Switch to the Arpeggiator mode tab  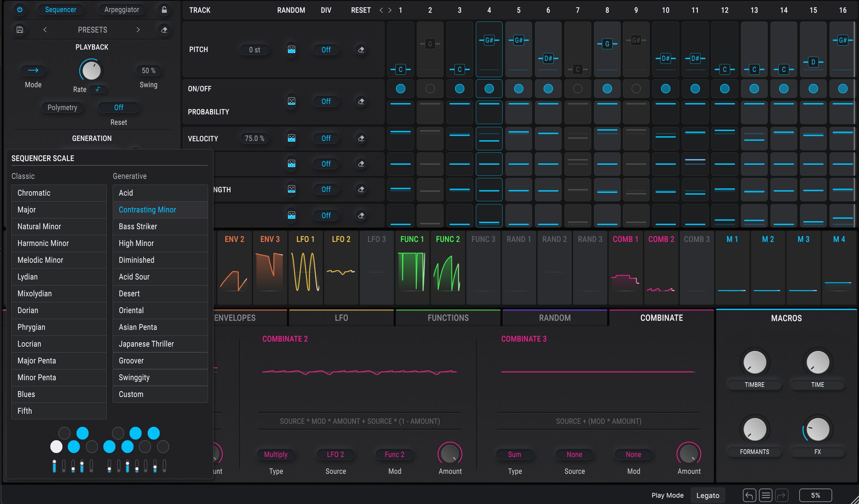coord(122,9)
